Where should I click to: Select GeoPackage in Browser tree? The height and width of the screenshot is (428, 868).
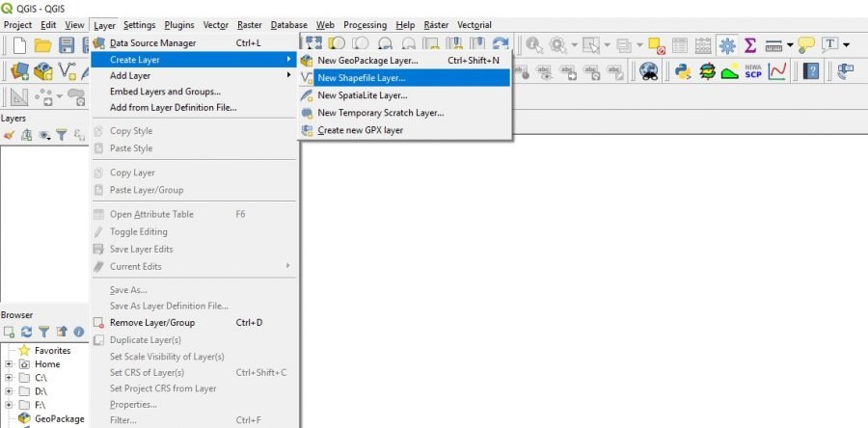pyautogui.click(x=59, y=418)
